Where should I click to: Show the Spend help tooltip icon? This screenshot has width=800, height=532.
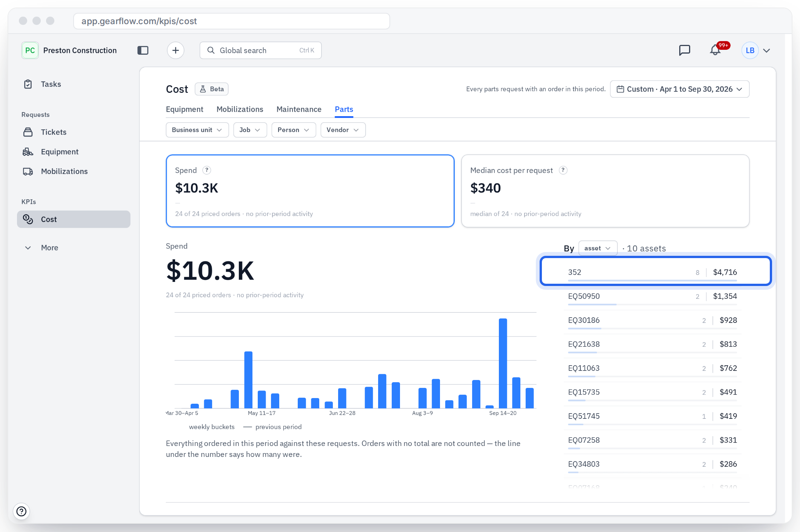click(206, 170)
